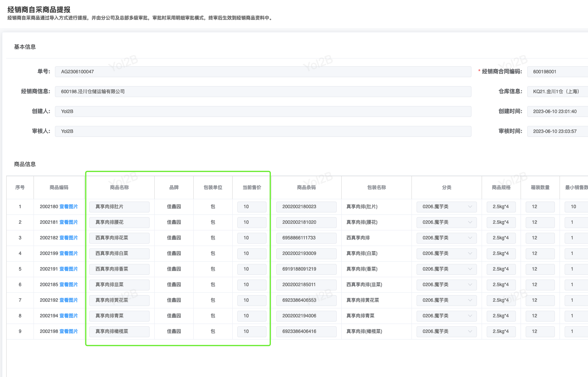588x377 pixels.
Task: Select barcode field 6919188091219
Action: (x=306, y=269)
